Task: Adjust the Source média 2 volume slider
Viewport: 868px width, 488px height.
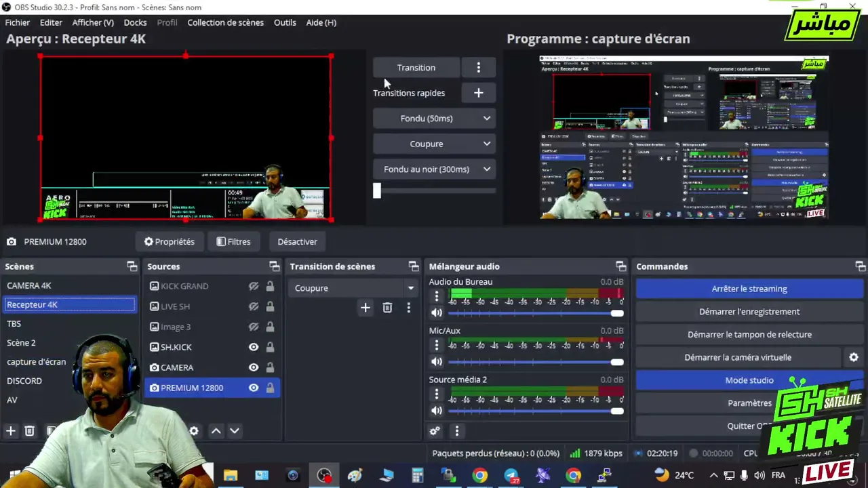Action: click(x=536, y=411)
